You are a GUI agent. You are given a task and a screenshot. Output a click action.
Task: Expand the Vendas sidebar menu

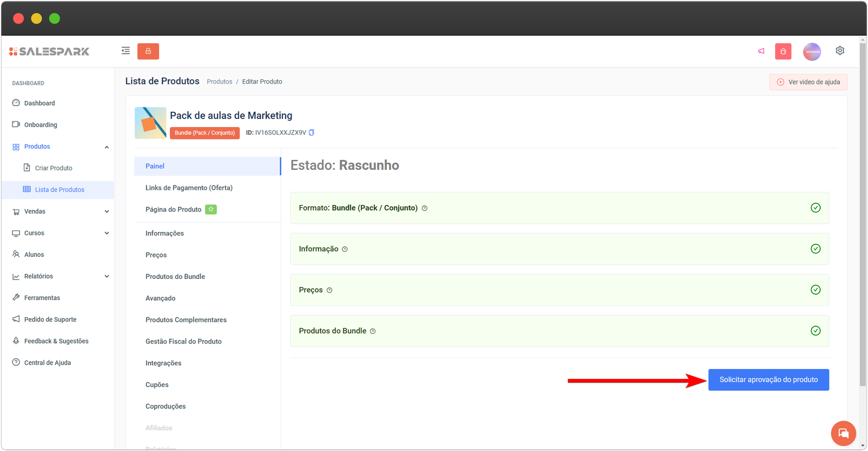(106, 212)
